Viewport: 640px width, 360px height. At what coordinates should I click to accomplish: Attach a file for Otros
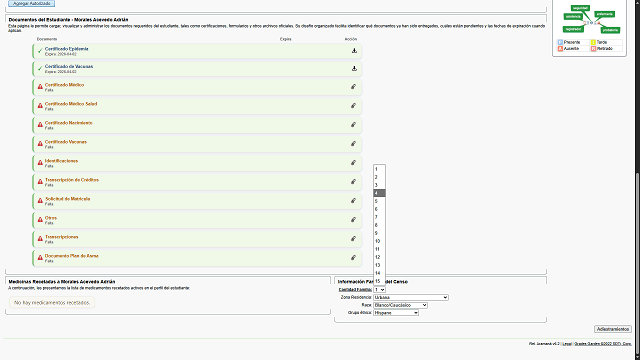[353, 220]
